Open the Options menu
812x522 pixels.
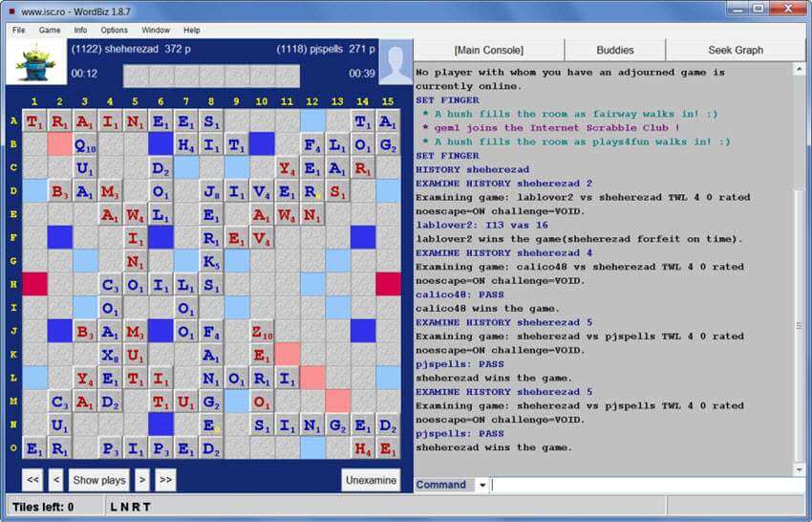tap(114, 30)
